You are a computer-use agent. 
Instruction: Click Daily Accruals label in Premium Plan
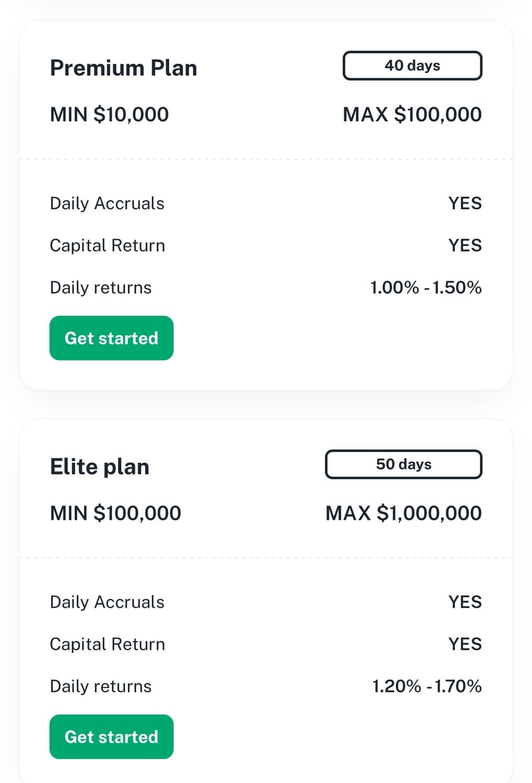(x=107, y=203)
